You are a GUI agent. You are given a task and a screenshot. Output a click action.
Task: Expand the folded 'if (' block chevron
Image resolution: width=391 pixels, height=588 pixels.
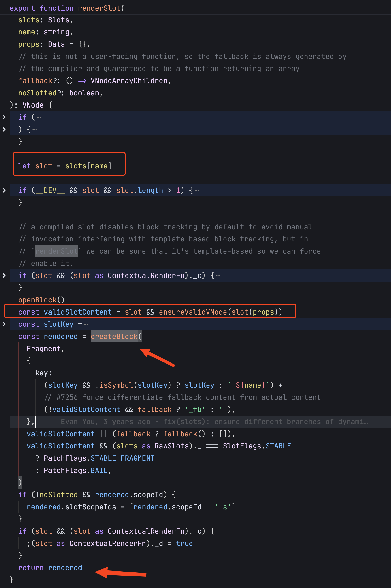[x=4, y=117]
